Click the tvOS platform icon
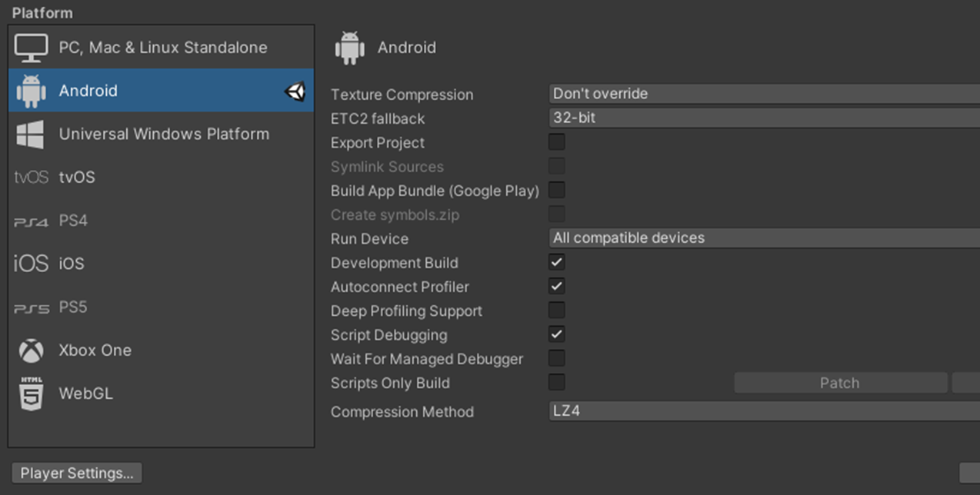This screenshot has width=980, height=495. (30, 177)
